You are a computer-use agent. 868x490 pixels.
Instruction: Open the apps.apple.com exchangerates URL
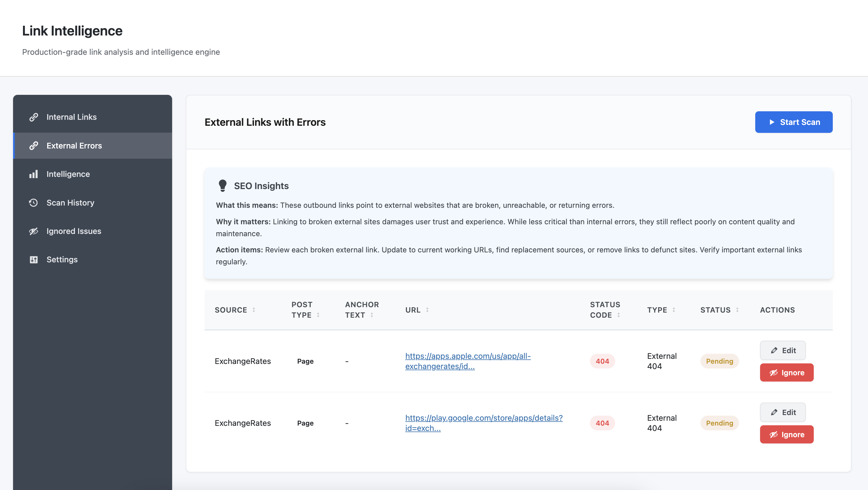(468, 361)
